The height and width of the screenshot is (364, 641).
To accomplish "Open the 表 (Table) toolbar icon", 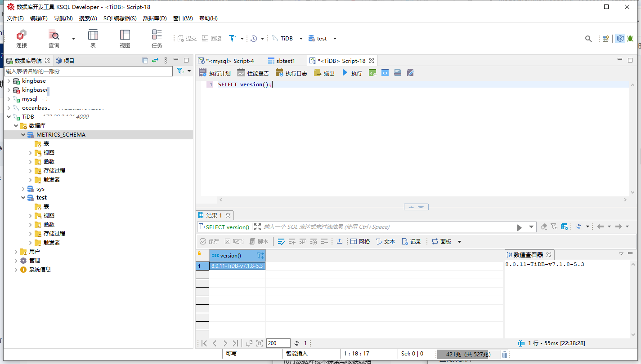I will click(93, 38).
